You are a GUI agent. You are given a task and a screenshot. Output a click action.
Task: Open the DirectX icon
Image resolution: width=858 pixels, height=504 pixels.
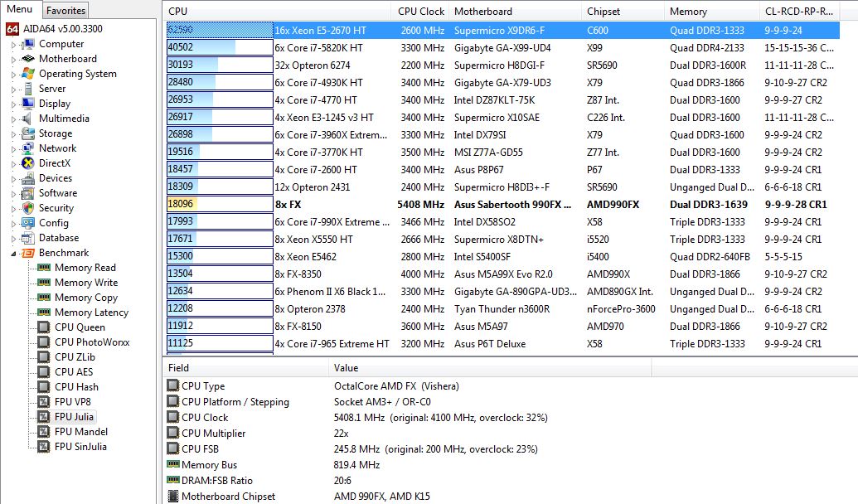[x=28, y=163]
